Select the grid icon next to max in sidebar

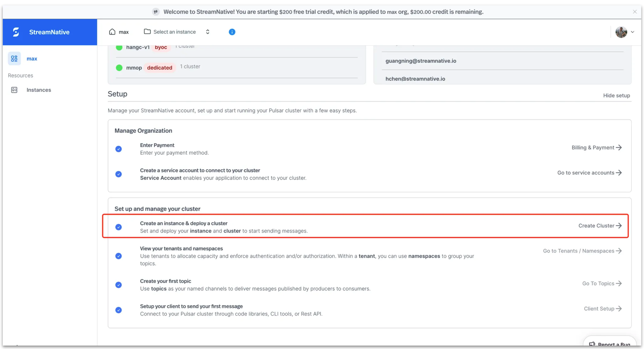pos(14,58)
